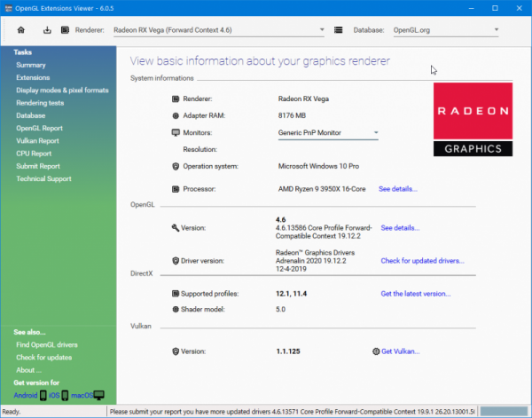The image size is (532, 418).
Task: Click Get the latest version link
Action: (x=415, y=294)
